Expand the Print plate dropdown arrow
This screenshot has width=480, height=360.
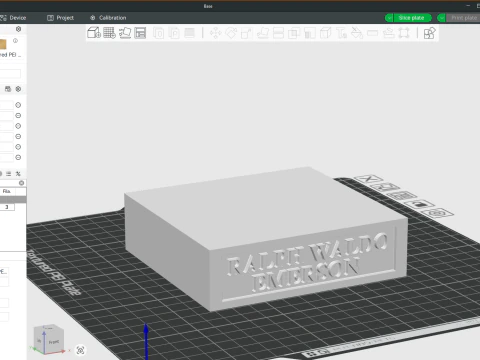[x=441, y=18]
